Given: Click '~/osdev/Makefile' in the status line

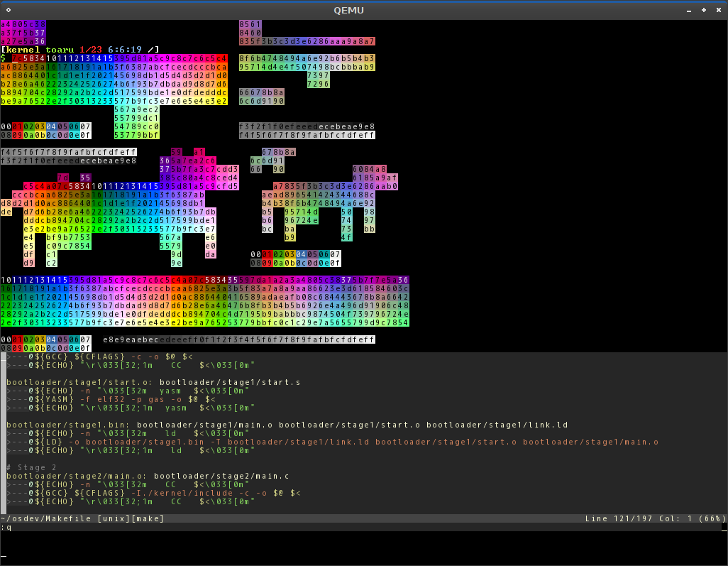Looking at the screenshot, I should (x=45, y=518).
